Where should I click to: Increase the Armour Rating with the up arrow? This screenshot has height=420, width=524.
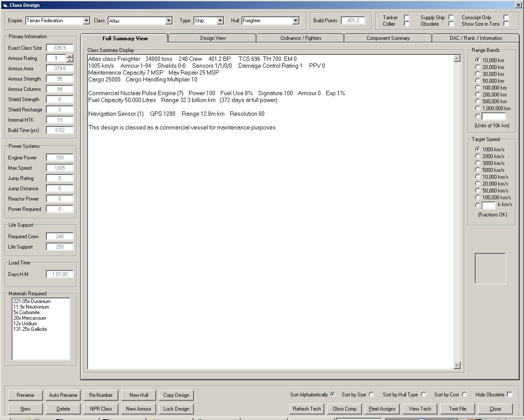click(70, 56)
